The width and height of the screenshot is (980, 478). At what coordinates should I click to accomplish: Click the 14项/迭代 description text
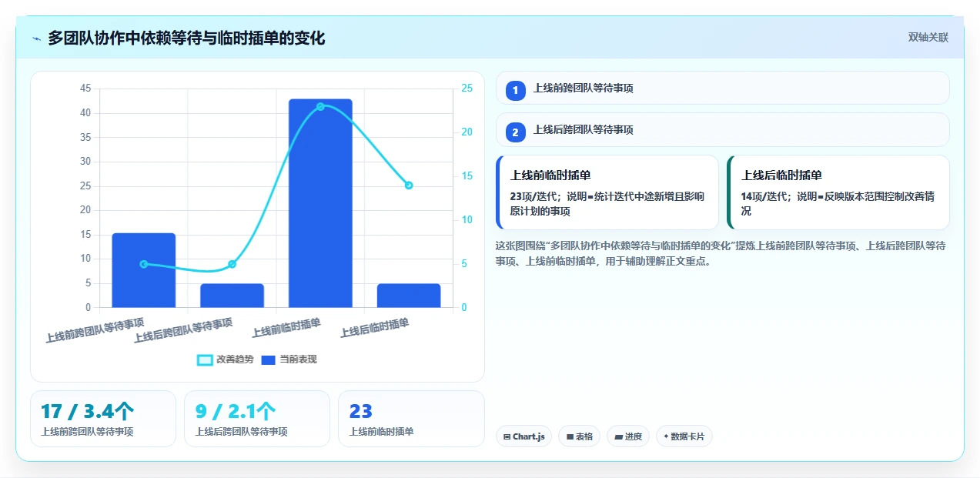point(838,203)
